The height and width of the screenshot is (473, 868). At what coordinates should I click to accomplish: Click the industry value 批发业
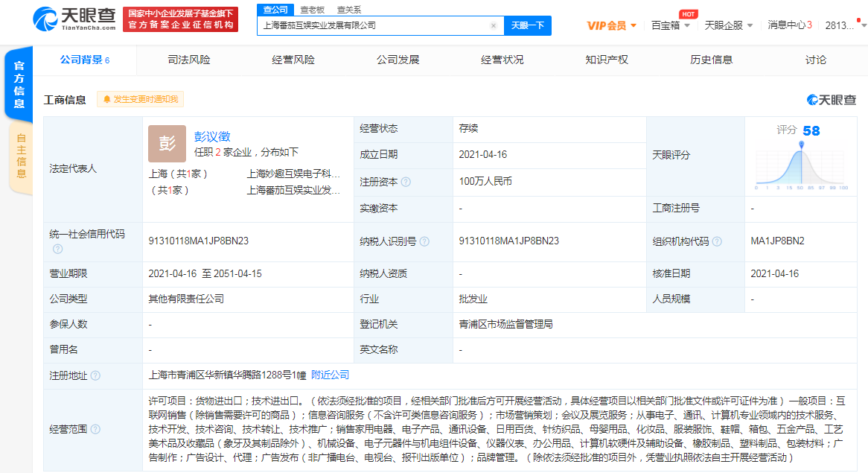pyautogui.click(x=473, y=299)
